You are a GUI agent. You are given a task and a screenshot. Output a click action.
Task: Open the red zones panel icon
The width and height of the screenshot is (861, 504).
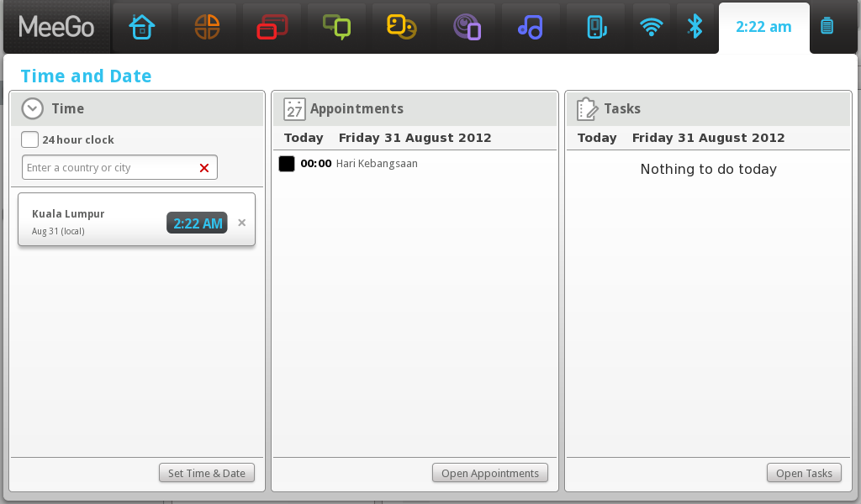(x=272, y=27)
